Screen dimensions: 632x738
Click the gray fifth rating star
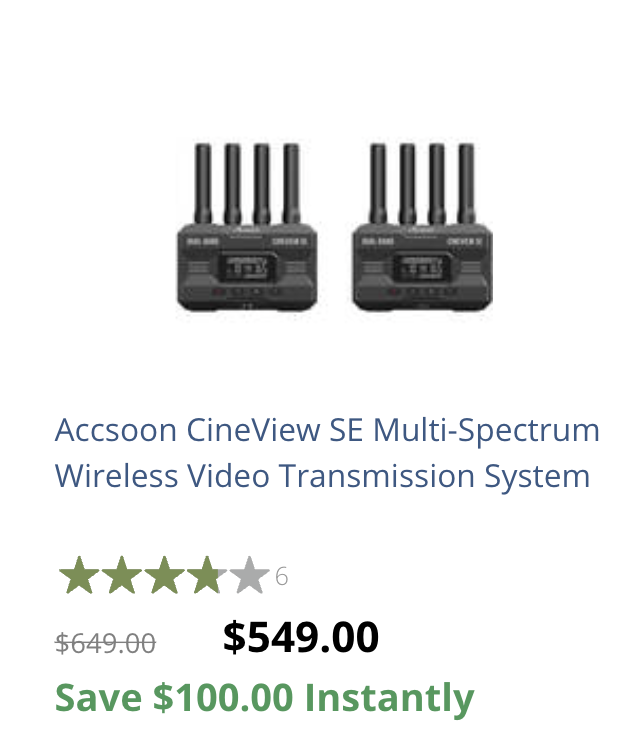point(249,576)
